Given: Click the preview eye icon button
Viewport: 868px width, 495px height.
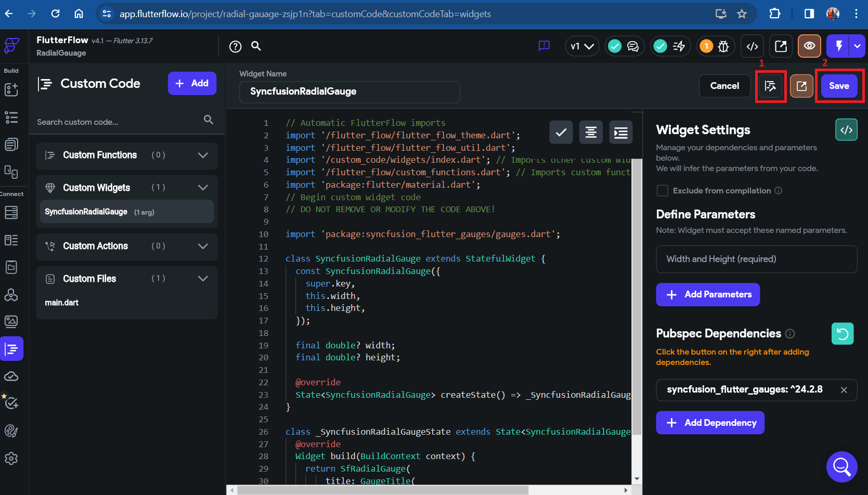Looking at the screenshot, I should tap(809, 46).
